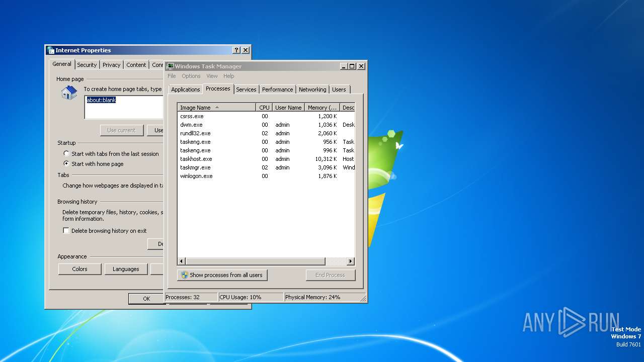
Task: Click the process list horizontal scrollbar thumb
Action: (256, 261)
